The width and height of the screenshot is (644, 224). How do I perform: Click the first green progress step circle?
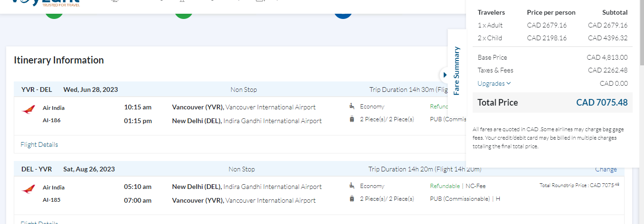(x=54, y=14)
